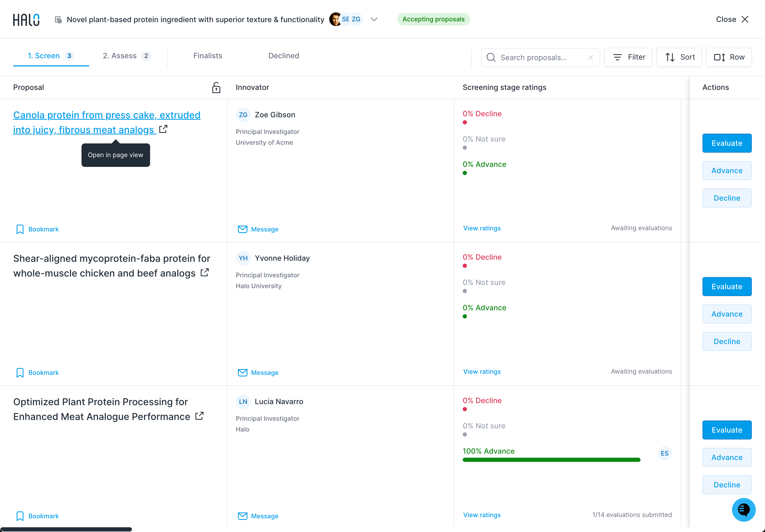Click Yvonne Holiday's YH avatar
This screenshot has height=532, width=765.
[x=243, y=258]
